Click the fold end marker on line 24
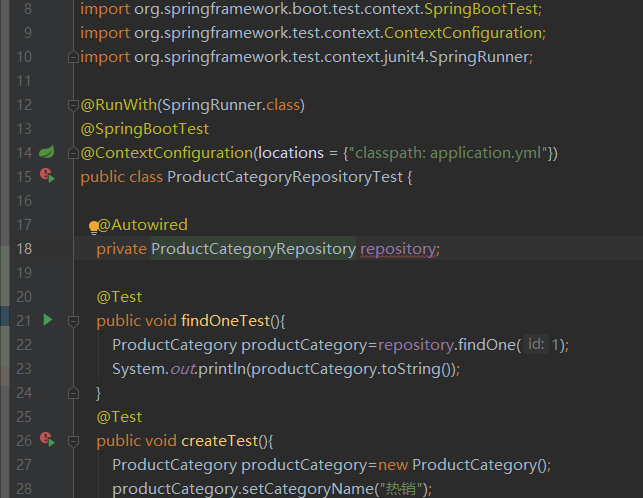The width and height of the screenshot is (643, 498). click(73, 393)
